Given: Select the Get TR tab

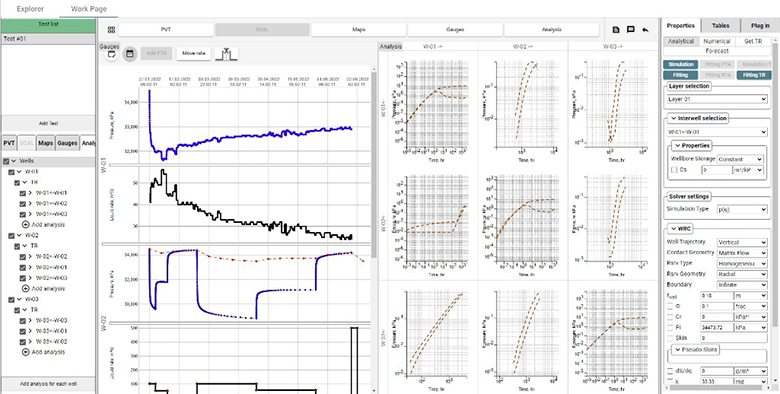Looking at the screenshot, I should [753, 41].
